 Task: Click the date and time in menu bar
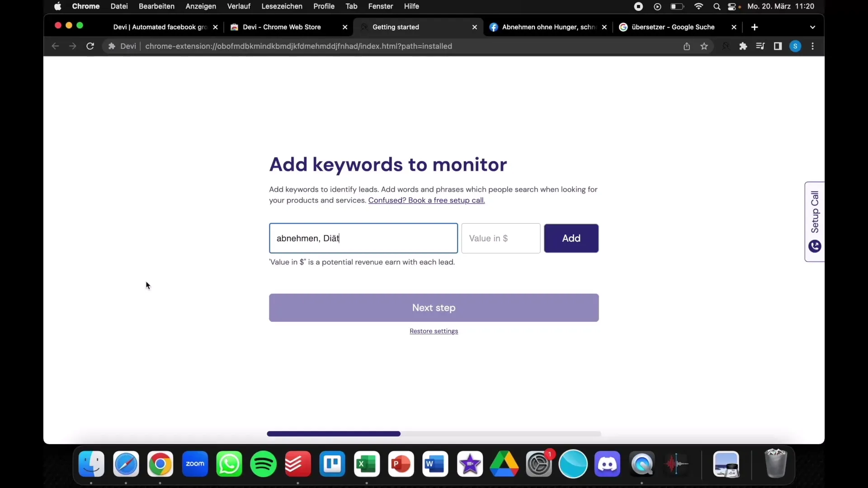tap(781, 6)
